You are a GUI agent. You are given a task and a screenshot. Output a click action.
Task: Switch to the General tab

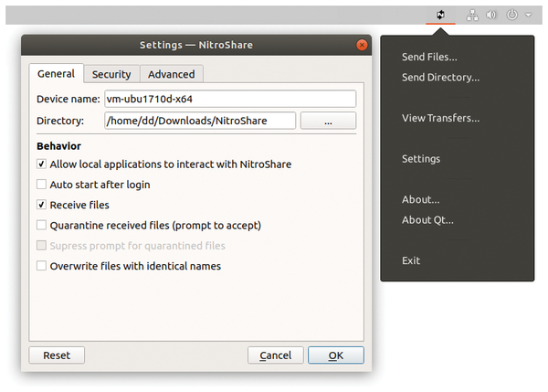[57, 73]
